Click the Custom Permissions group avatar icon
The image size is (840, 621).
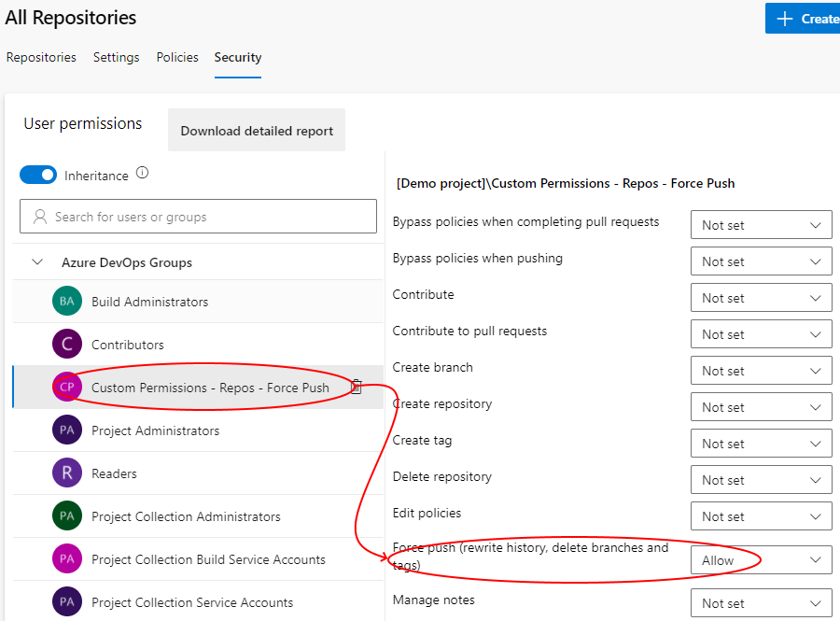click(66, 387)
